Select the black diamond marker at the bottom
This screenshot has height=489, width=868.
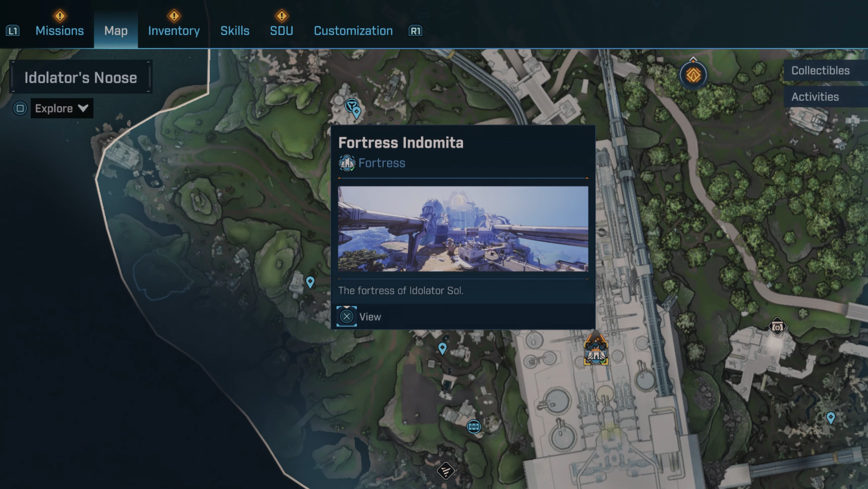445,471
